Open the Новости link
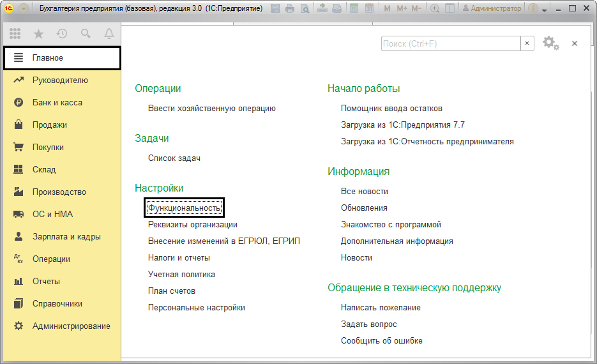The width and height of the screenshot is (597, 364). pyautogui.click(x=356, y=258)
